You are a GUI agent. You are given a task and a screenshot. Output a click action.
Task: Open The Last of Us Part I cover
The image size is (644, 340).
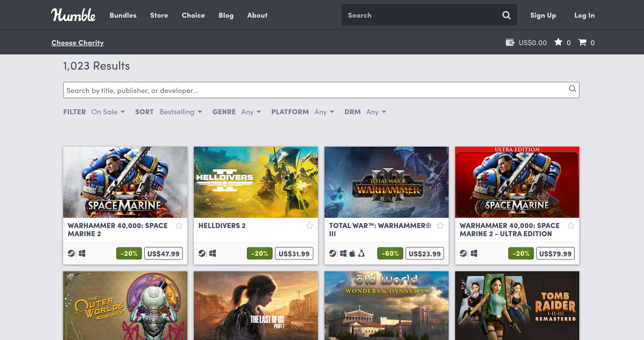[x=256, y=306]
